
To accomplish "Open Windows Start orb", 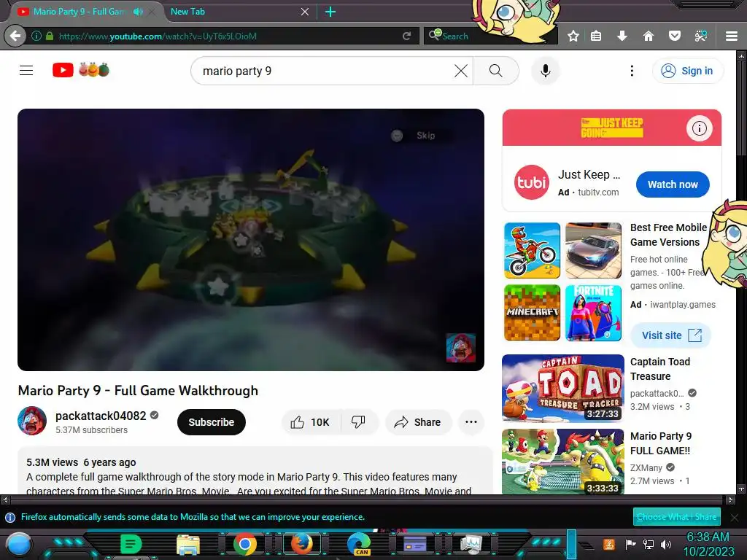I will coord(19,544).
